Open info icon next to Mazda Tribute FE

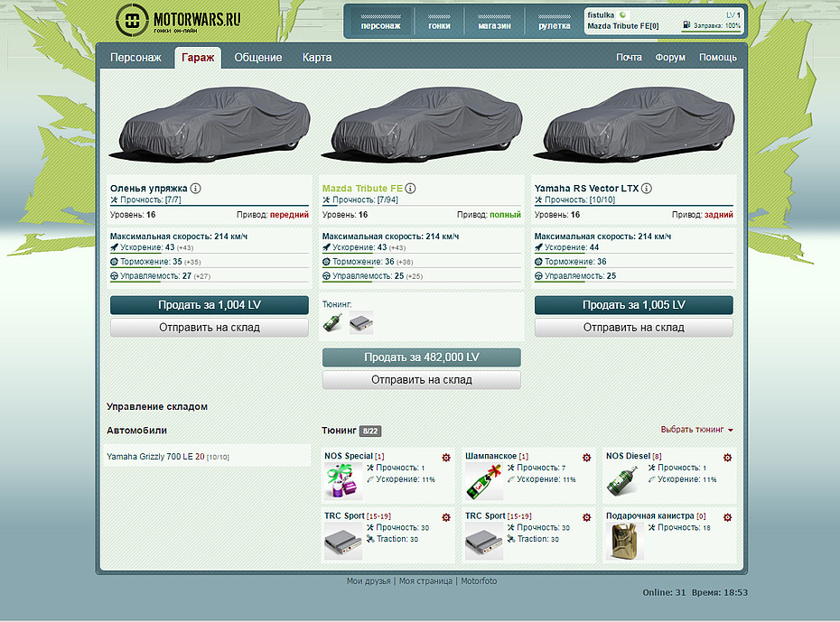pyautogui.click(x=410, y=189)
